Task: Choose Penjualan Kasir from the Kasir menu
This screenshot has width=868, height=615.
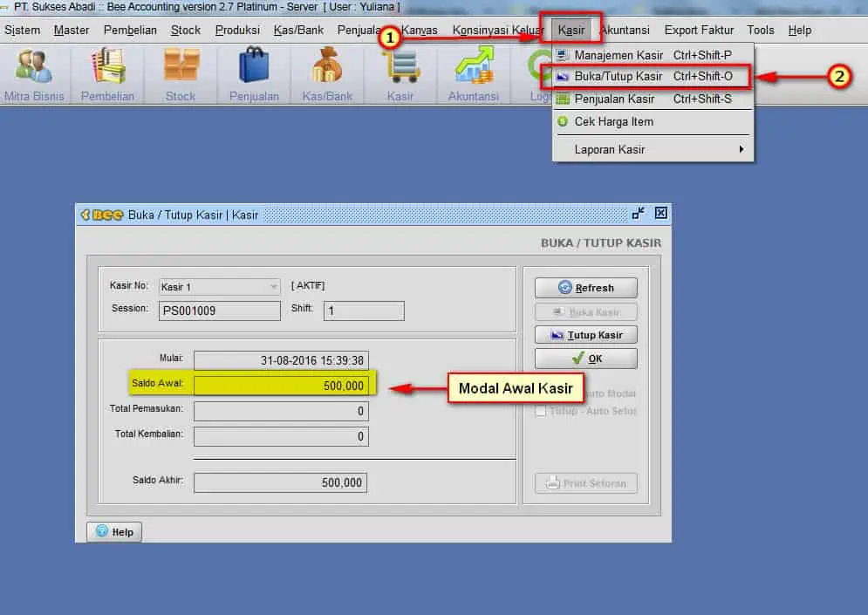Action: point(653,99)
